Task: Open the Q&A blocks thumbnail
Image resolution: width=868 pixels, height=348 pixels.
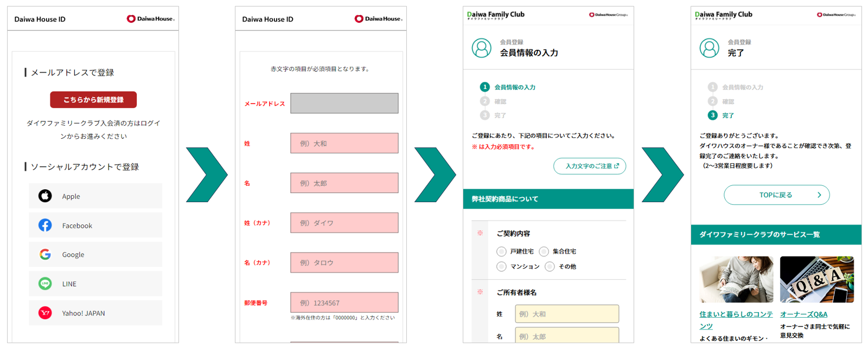Action: pos(817,279)
